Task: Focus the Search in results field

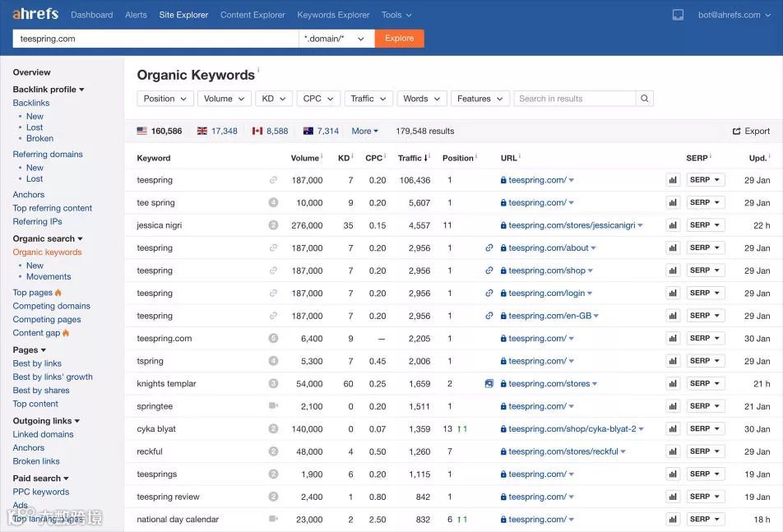Action: [x=575, y=99]
